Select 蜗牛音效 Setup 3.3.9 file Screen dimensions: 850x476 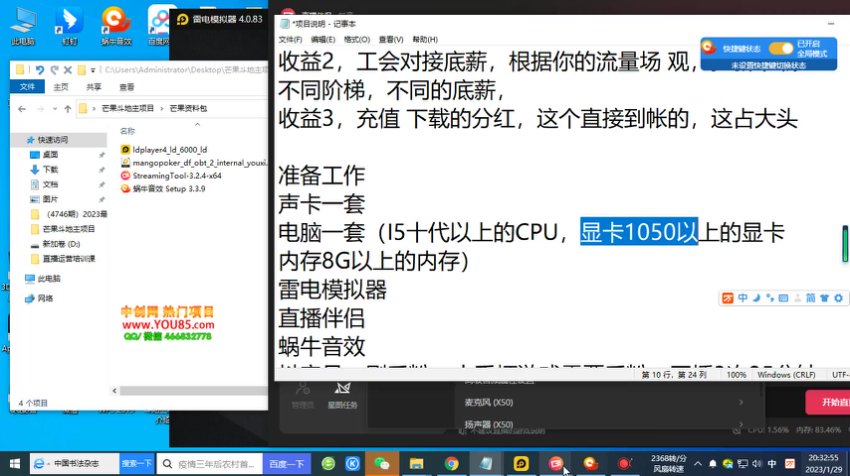click(163, 189)
